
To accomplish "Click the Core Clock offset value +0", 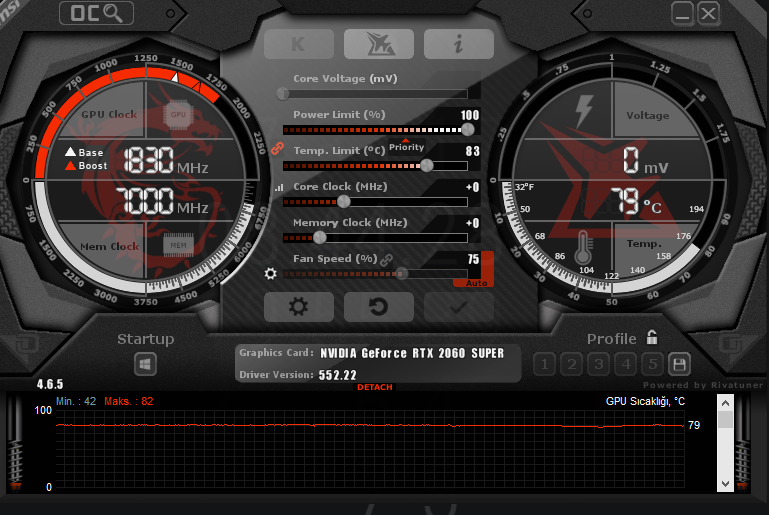I will 472,187.
